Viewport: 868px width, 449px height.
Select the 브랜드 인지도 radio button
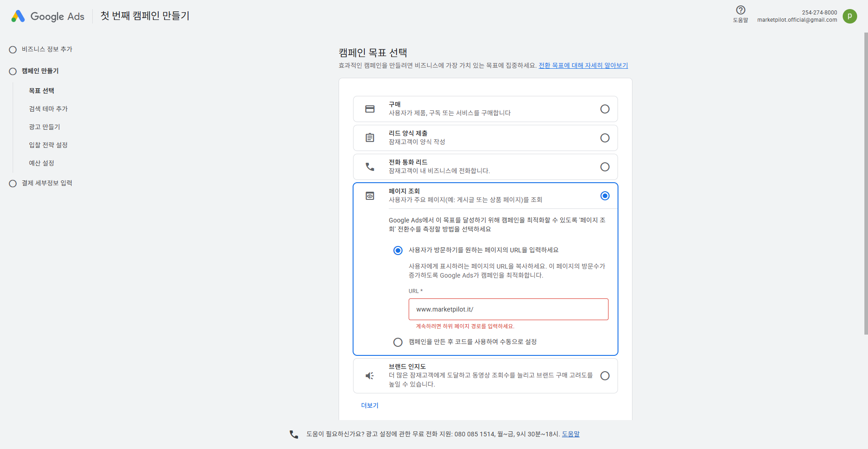(605, 376)
